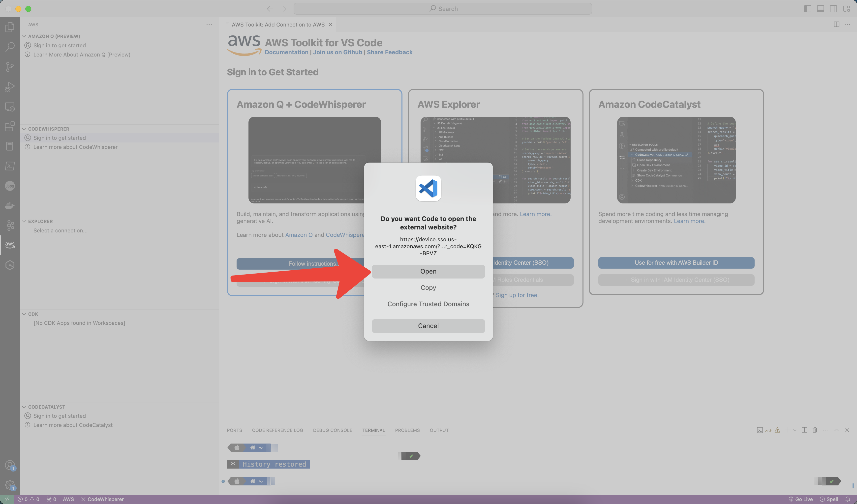The height and width of the screenshot is (504, 857).
Task: Click the errors and warnings count in status bar
Action: pos(29,499)
